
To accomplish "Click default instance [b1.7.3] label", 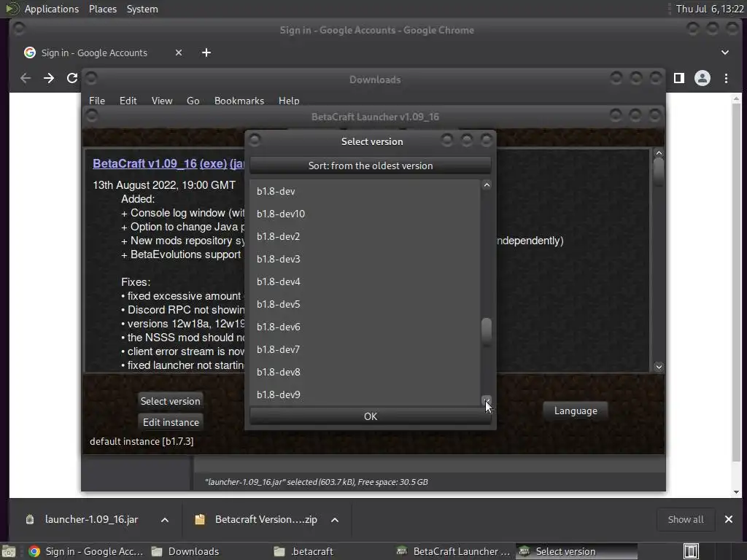I will click(x=142, y=441).
